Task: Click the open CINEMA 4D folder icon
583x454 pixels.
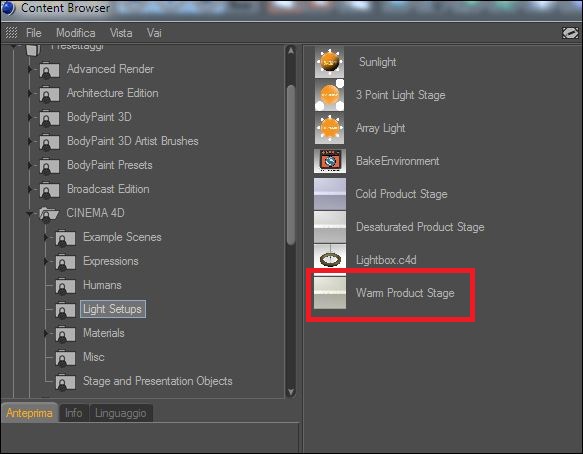Action: click(x=49, y=214)
